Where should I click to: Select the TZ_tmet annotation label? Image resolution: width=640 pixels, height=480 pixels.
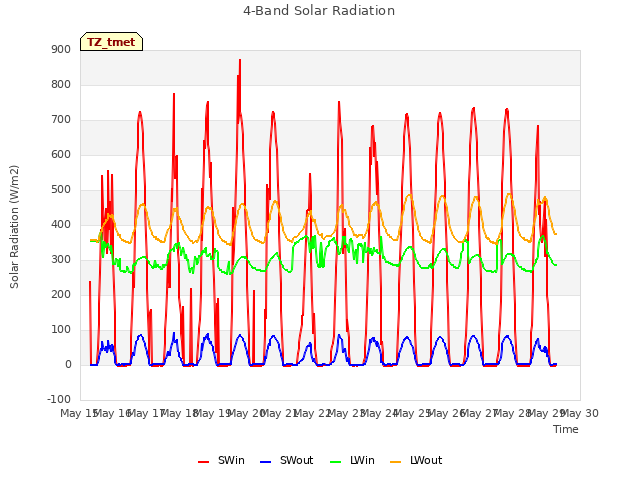(x=111, y=42)
